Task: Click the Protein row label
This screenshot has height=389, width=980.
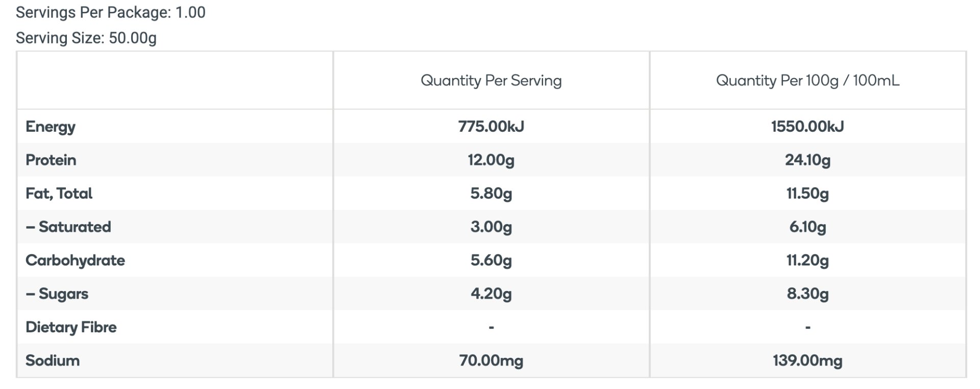Action: coord(51,160)
